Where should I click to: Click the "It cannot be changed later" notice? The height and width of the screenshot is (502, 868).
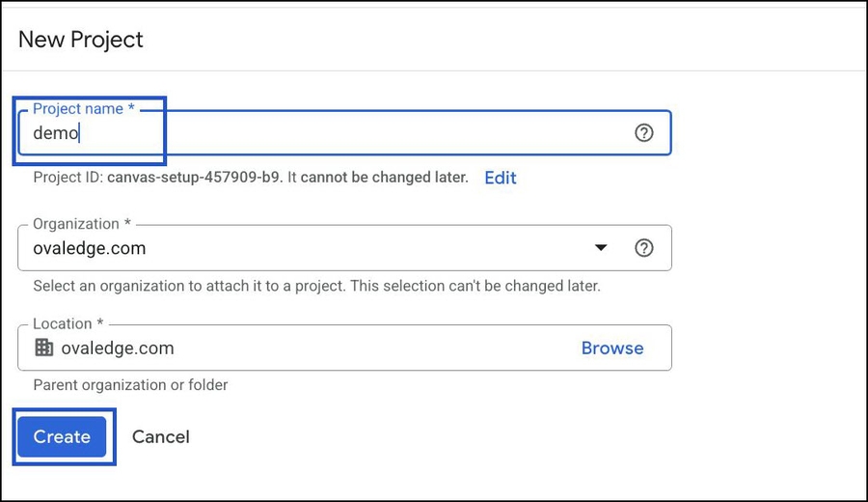pyautogui.click(x=384, y=178)
